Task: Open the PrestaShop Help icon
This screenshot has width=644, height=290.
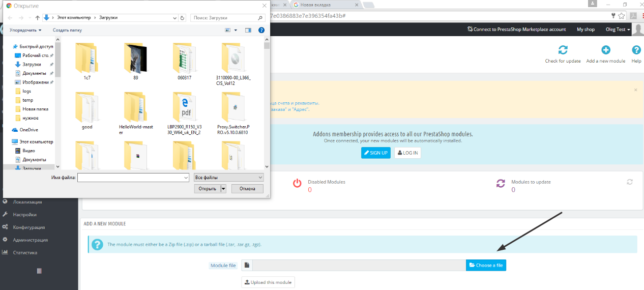Action: tap(636, 50)
